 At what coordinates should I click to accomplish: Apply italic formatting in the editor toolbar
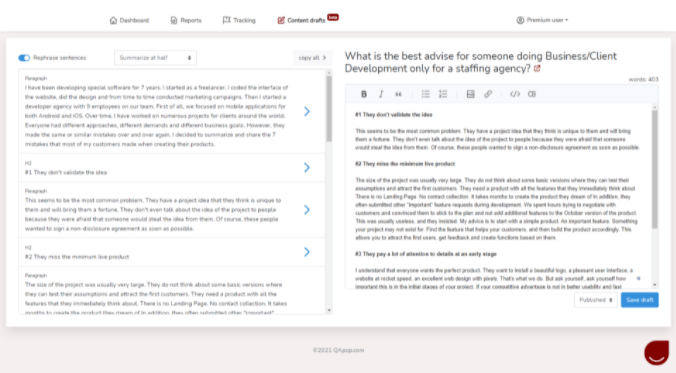pos(381,94)
